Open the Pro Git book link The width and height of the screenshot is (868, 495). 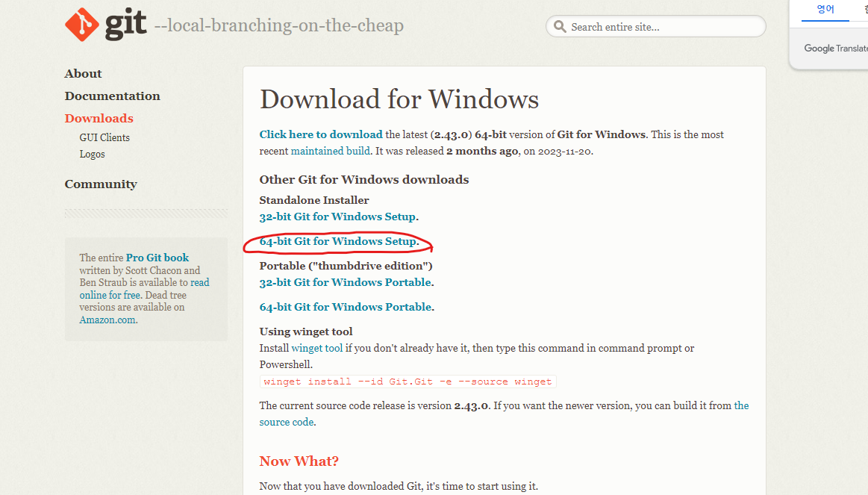pos(157,258)
